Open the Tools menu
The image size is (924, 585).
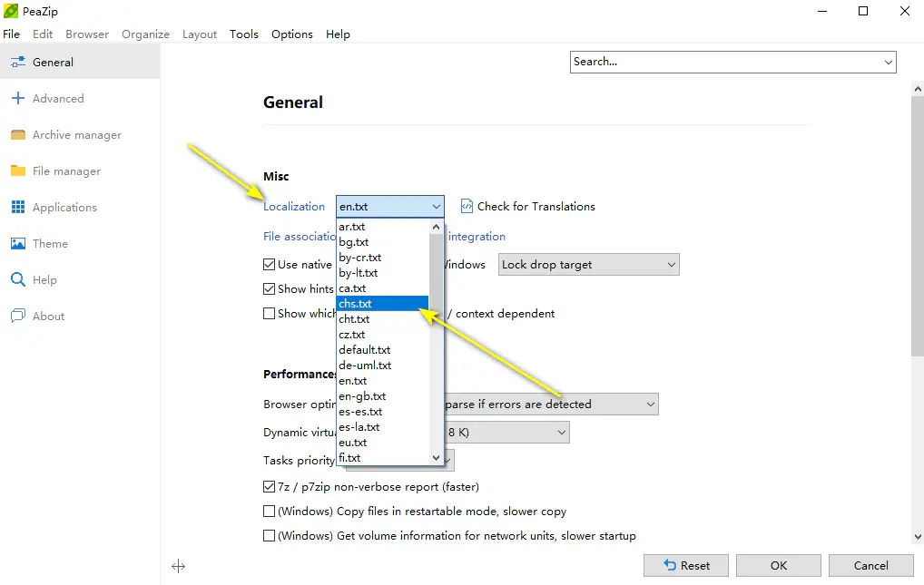243,34
